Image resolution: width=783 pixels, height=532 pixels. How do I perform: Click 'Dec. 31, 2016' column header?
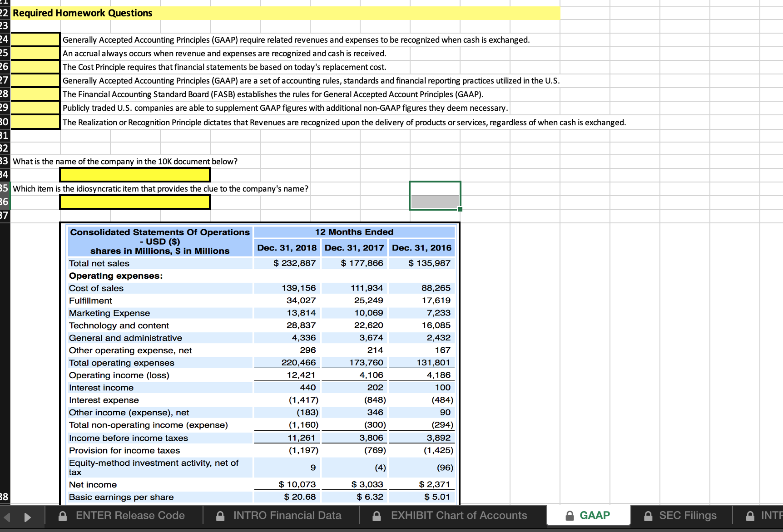pyautogui.click(x=421, y=247)
